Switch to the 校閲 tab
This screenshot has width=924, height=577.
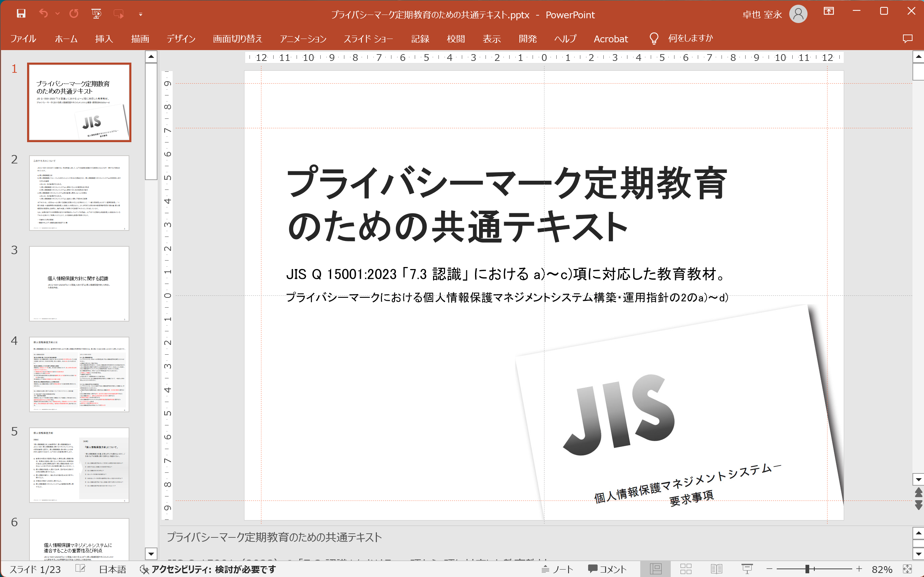coord(456,39)
